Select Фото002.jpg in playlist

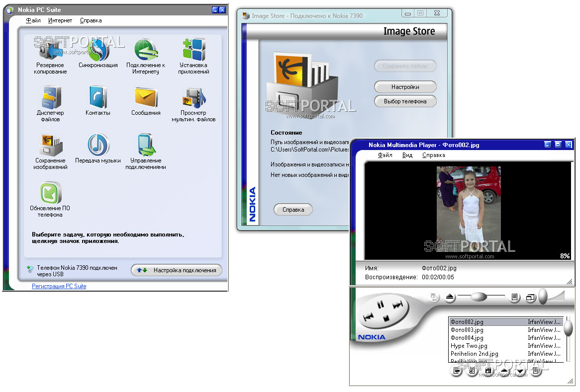(506, 322)
